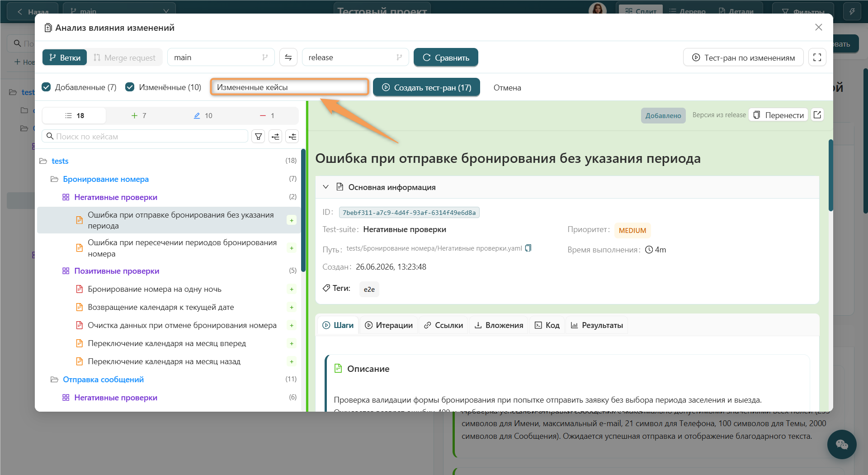Click the 'Перенести' button

tap(778, 115)
